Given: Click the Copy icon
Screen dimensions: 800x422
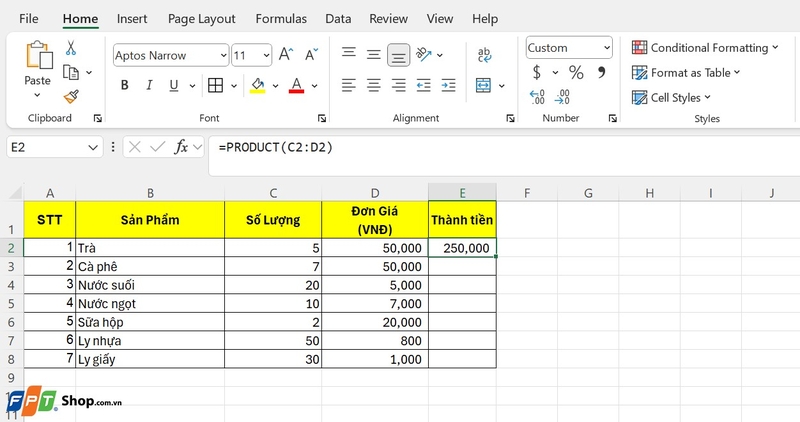Looking at the screenshot, I should 70,72.
